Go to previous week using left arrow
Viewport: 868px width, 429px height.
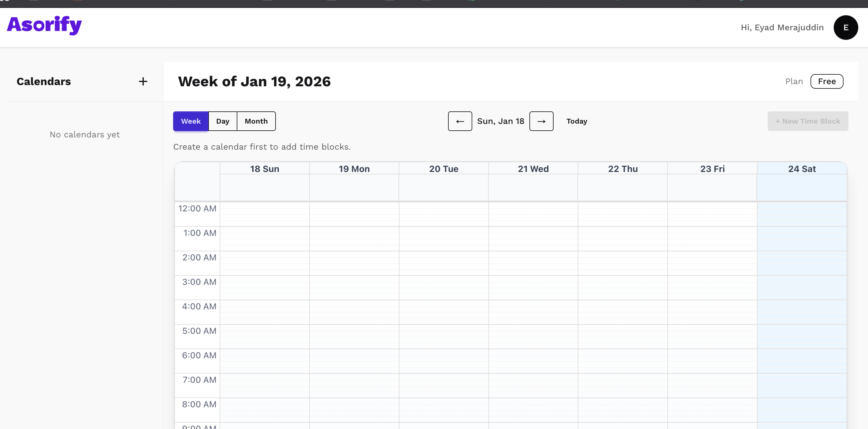[460, 121]
